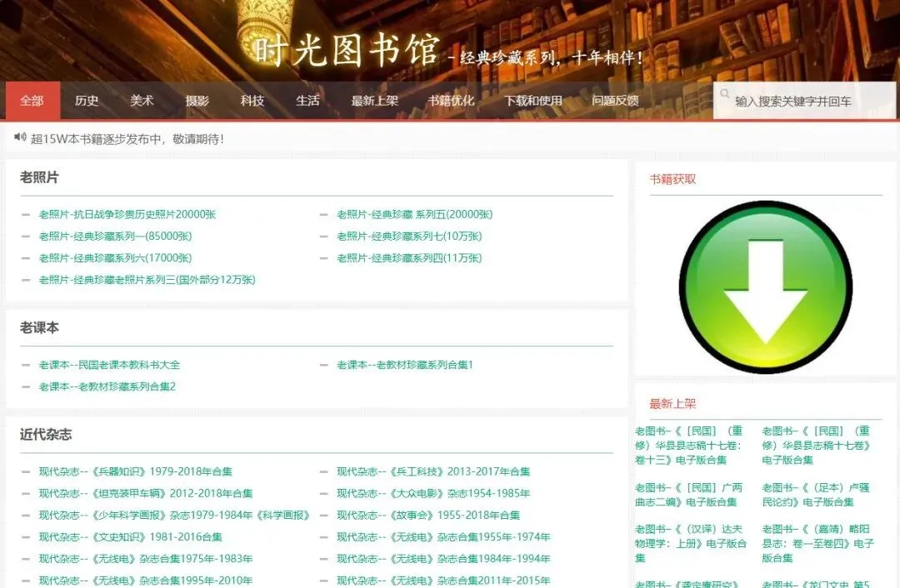This screenshot has height=588, width=900.
Task: Open 《文史知识》1981-2016合集 link
Action: click(130, 536)
